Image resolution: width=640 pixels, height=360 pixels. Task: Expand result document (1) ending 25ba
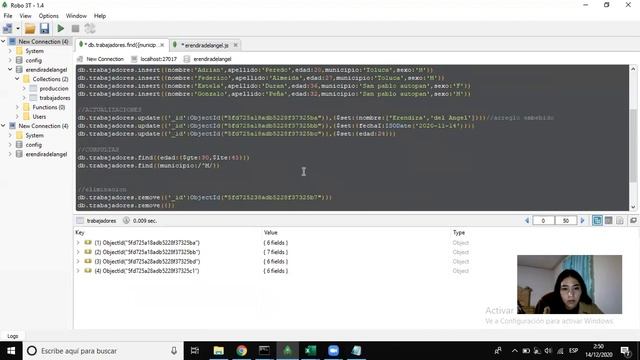click(x=78, y=243)
